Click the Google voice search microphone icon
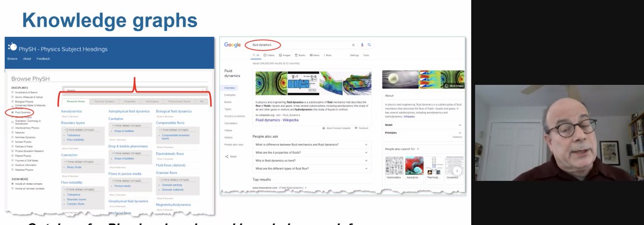644x225 pixels. [362, 45]
